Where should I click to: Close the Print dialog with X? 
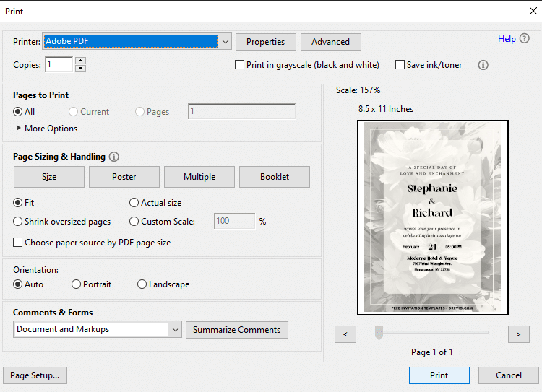pyautogui.click(x=533, y=11)
